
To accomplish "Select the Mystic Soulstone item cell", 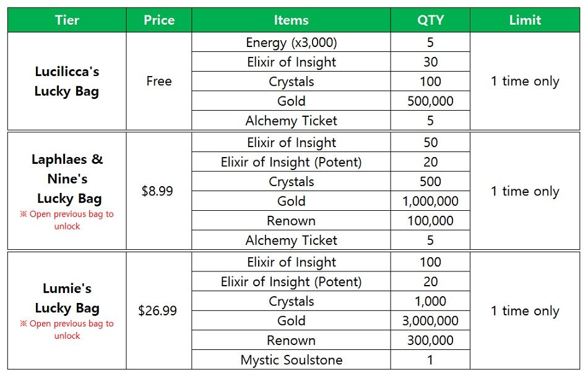I will pos(291,360).
